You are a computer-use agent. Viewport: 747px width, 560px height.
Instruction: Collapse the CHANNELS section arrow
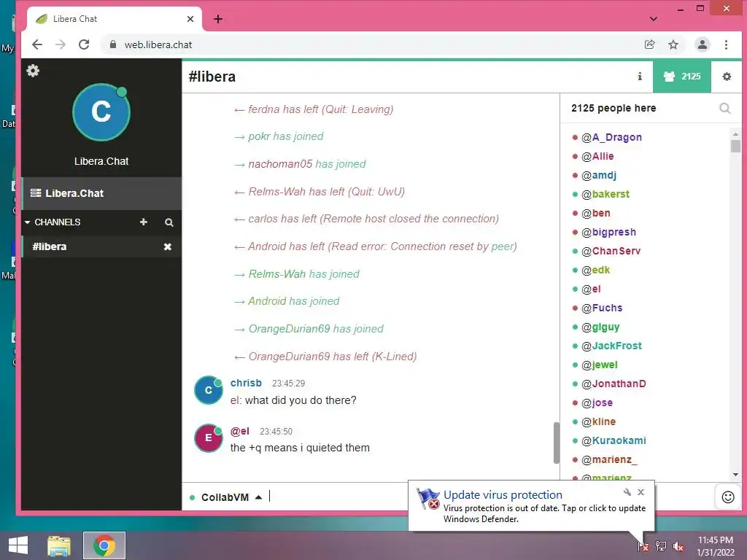point(28,222)
